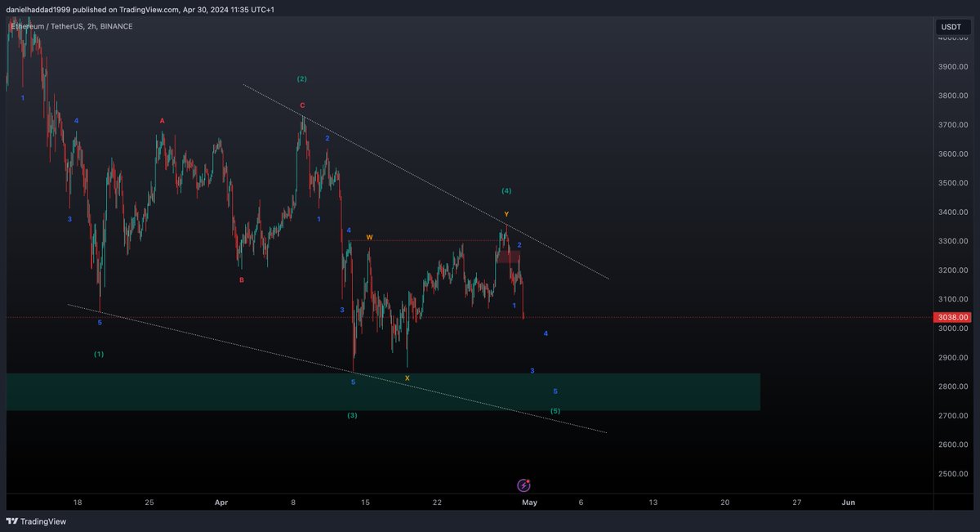
Task: Click the 3038.00 current price label
Action: click(953, 317)
